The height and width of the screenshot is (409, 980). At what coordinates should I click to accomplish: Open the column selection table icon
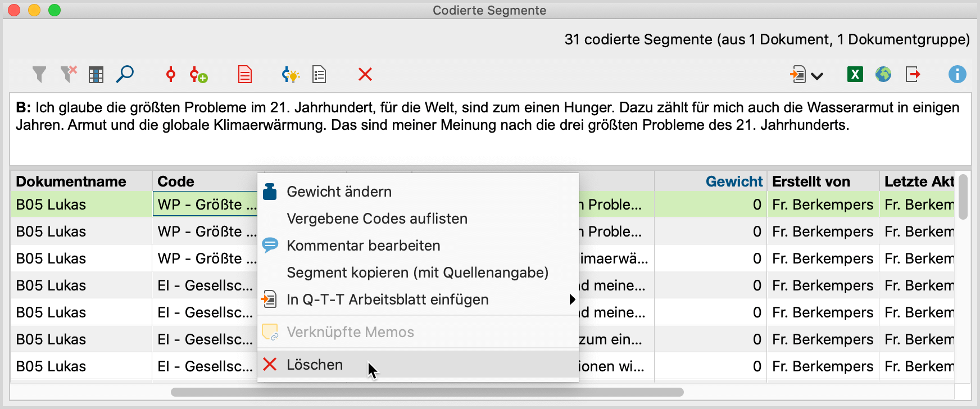[96, 75]
